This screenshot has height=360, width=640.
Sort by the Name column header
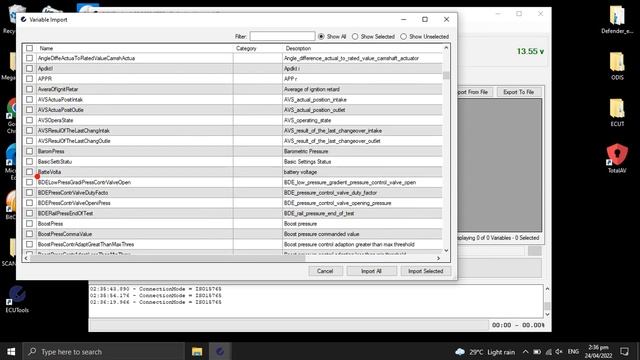pos(135,48)
